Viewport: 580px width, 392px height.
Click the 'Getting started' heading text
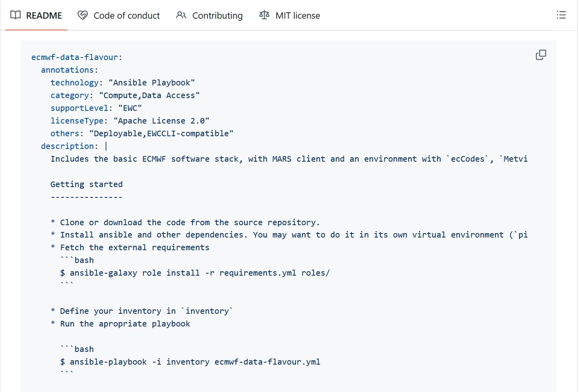pyautogui.click(x=87, y=184)
